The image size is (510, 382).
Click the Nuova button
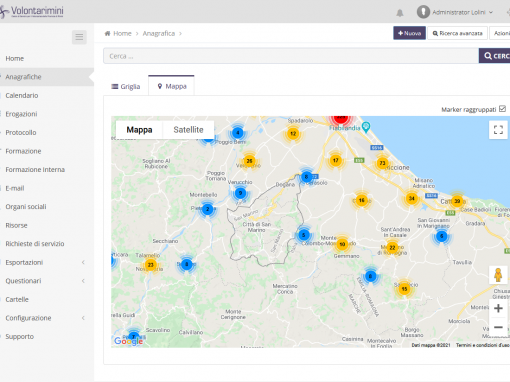pos(409,33)
